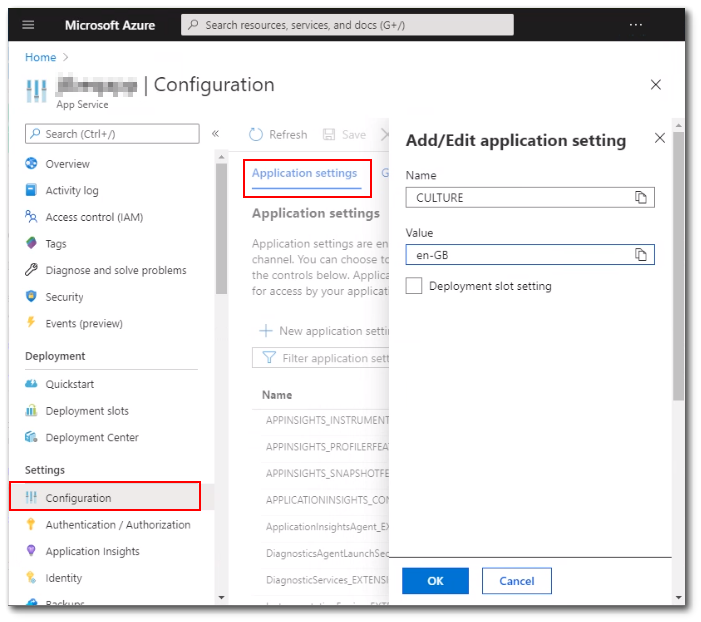The image size is (701, 622).
Task: Click the Activity log icon
Action: pos(31,190)
